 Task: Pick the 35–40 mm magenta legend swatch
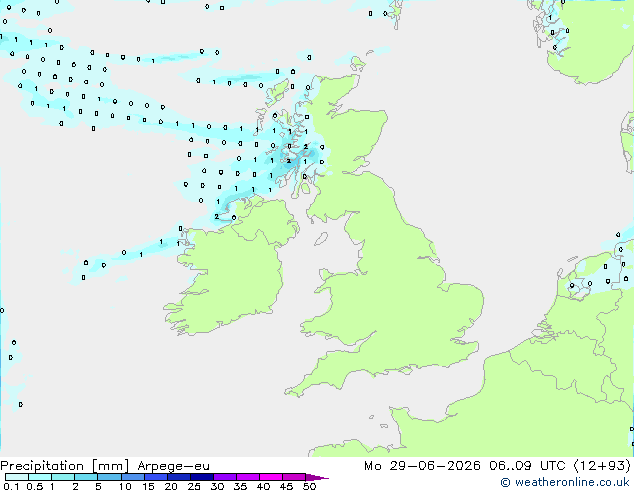pyautogui.click(x=247, y=477)
